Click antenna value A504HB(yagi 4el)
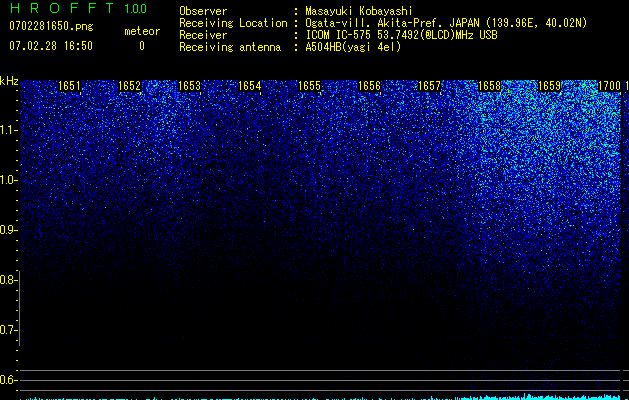This screenshot has width=629, height=400. pyautogui.click(x=353, y=47)
